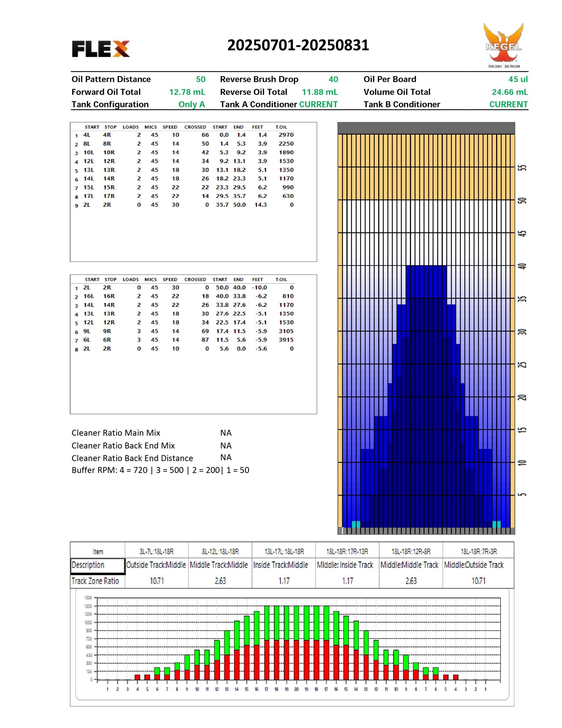Click the Oil Pattern Distance label
The width and height of the screenshot is (562, 728).
click(x=111, y=79)
